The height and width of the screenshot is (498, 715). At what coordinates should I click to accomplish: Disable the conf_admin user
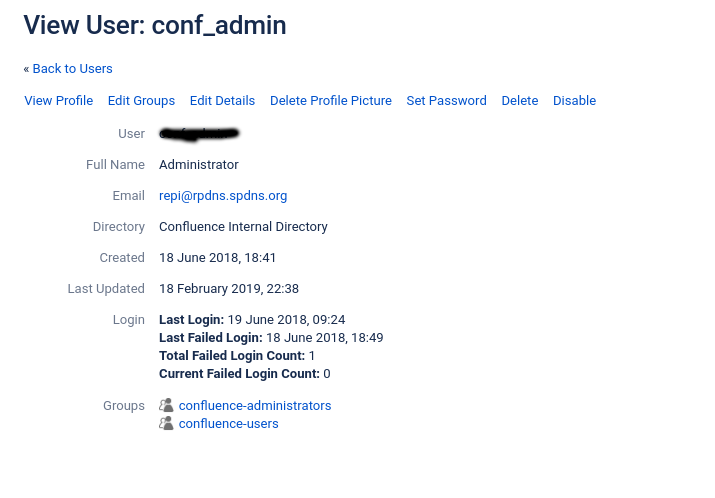tap(575, 100)
